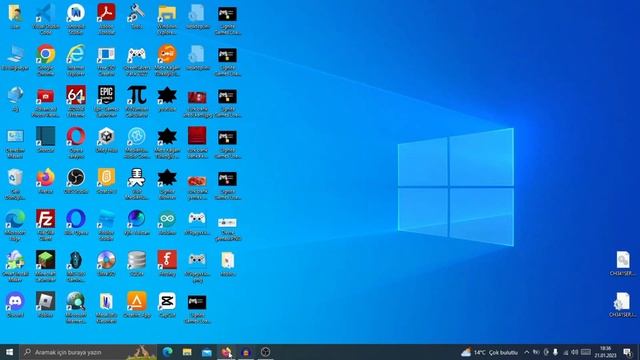Select the Arduino desktop shortcut

(x=167, y=222)
